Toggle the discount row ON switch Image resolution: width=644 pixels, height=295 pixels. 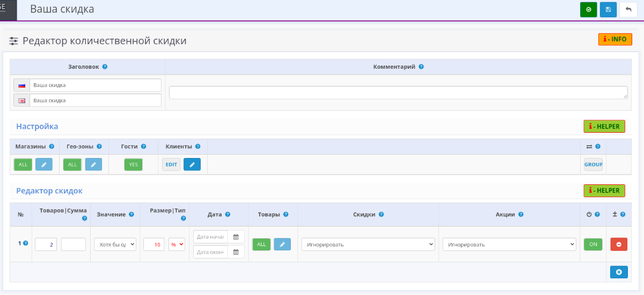pyautogui.click(x=593, y=244)
